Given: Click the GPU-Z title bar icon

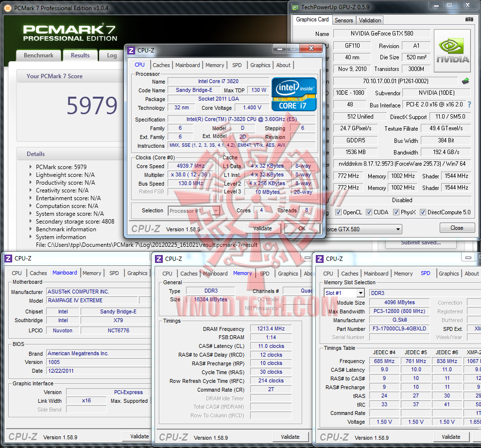Looking at the screenshot, I should [295, 7].
